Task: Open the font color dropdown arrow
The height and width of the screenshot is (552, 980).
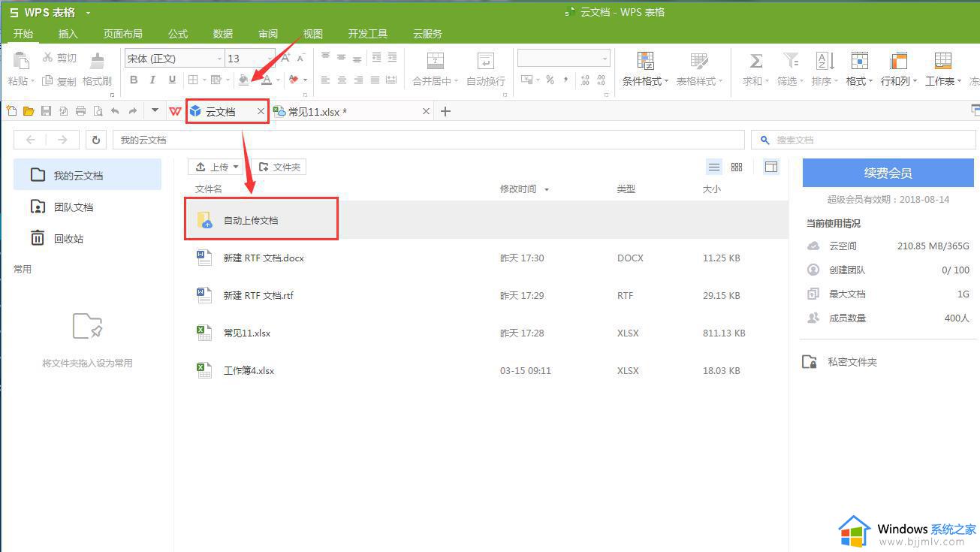Action: click(x=278, y=80)
